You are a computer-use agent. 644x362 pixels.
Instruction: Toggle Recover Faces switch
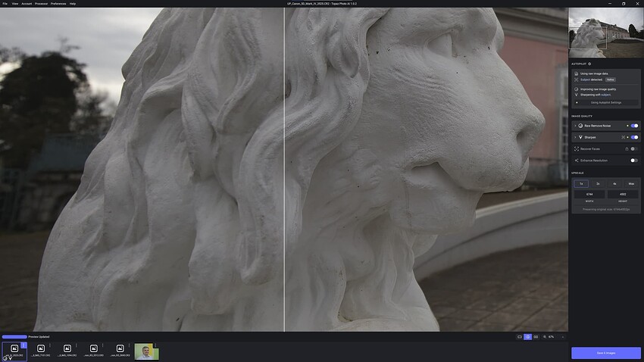tap(635, 148)
